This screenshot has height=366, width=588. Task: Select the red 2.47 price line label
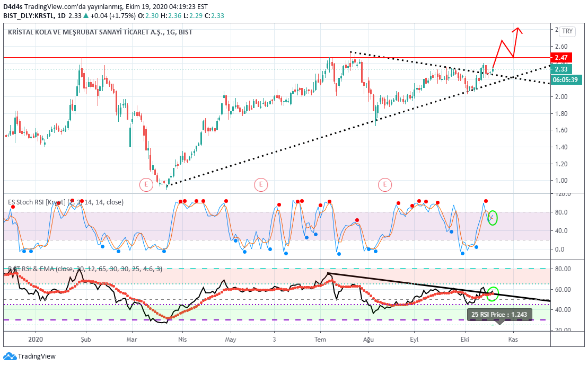[561, 58]
